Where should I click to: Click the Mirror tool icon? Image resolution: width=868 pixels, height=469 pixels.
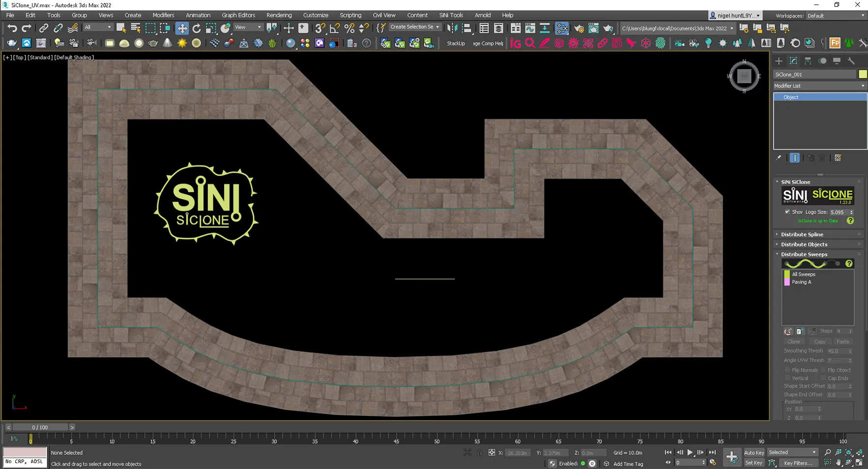point(452,28)
